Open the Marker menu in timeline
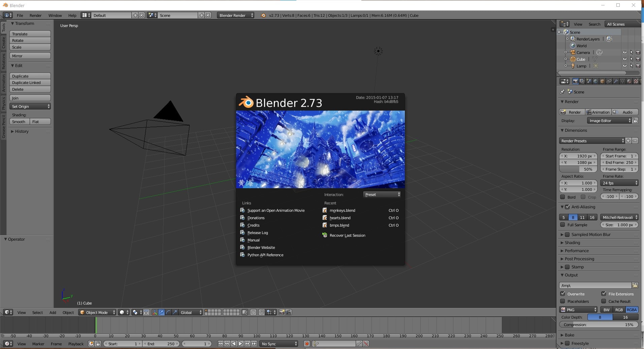Screen dimensions: 644x349 pos(38,344)
